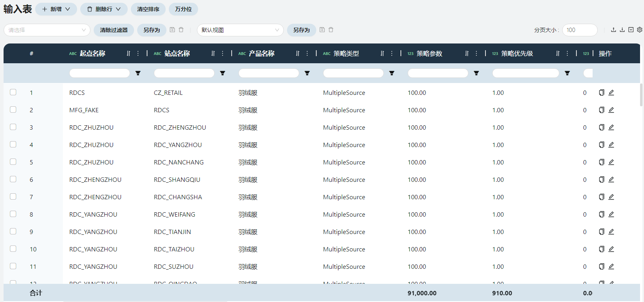Viewport: 644px width, 302px height.
Task: Click save icon next to view 另存为
Action: [322, 30]
